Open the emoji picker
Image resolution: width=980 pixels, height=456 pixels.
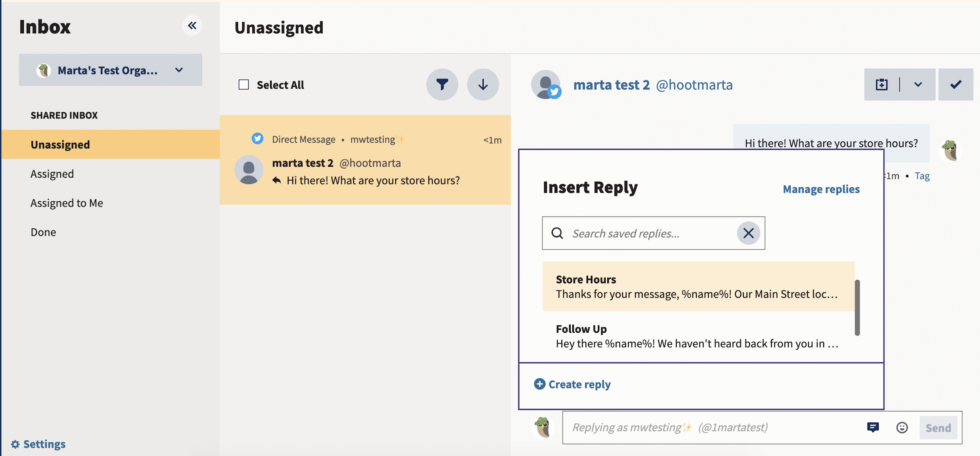click(902, 427)
